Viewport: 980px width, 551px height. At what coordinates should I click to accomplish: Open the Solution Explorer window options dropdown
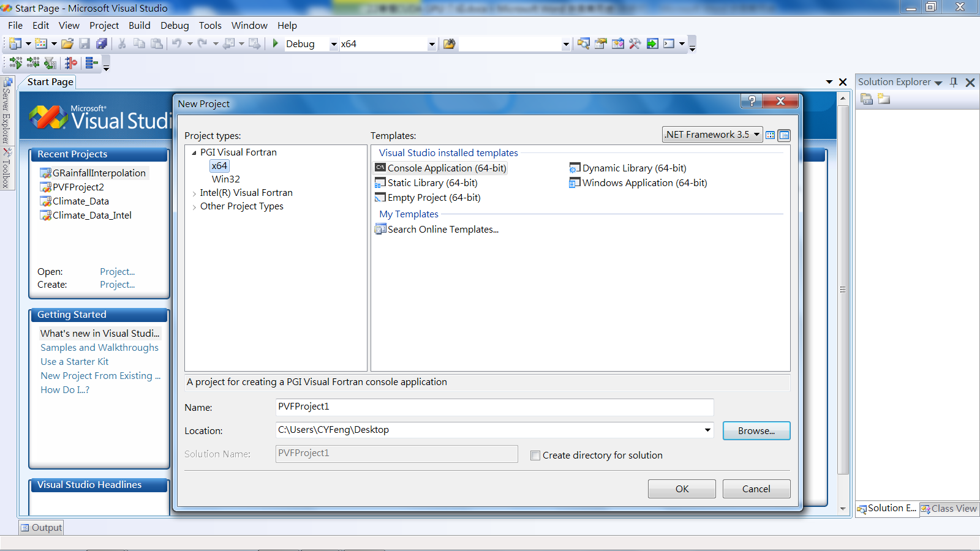coord(938,83)
